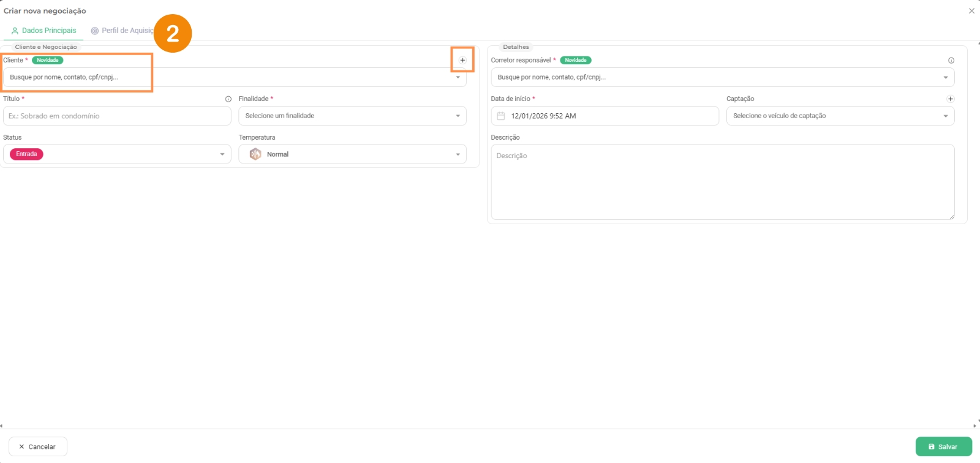
Task: Open the Perfil de Aquisição tab
Action: (x=123, y=31)
